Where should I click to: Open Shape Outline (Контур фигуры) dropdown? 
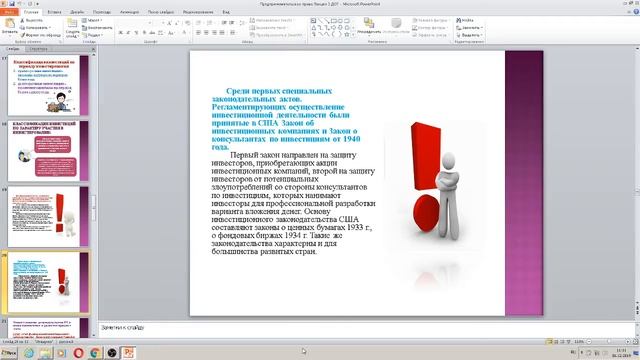430,28
